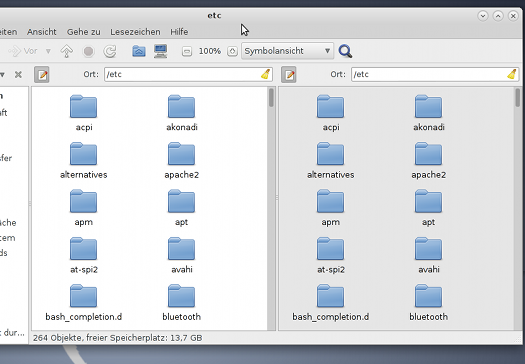Select apache2 folder in left pane
525x364 pixels.
click(181, 160)
